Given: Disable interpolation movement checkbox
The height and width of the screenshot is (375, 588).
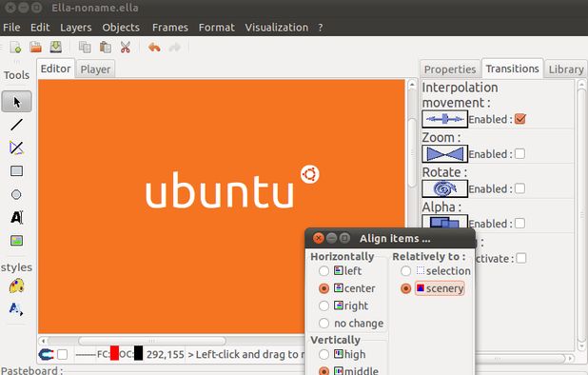Looking at the screenshot, I should pyautogui.click(x=520, y=119).
